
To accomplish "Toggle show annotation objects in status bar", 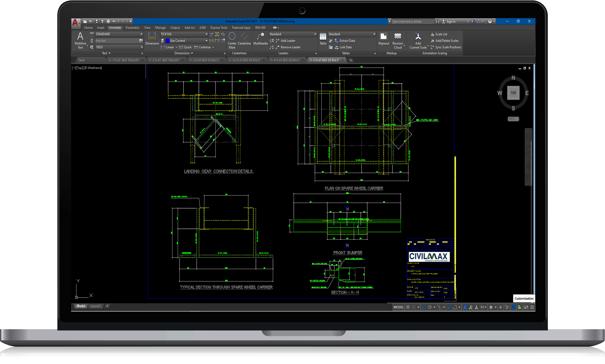I will pos(465,307).
